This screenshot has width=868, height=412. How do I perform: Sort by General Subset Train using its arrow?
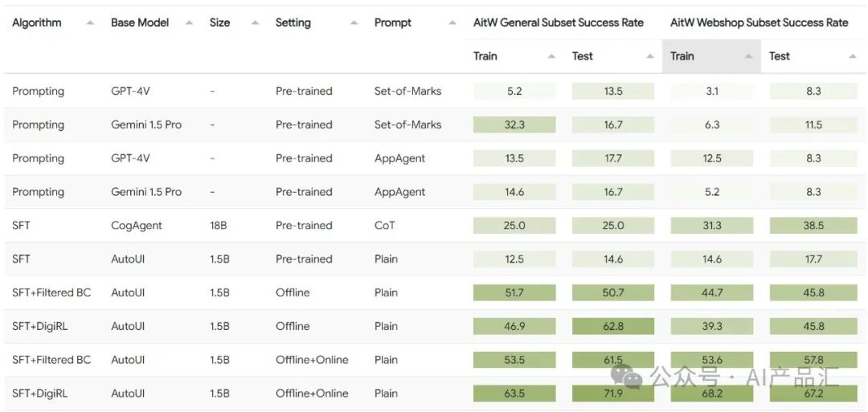(x=551, y=56)
